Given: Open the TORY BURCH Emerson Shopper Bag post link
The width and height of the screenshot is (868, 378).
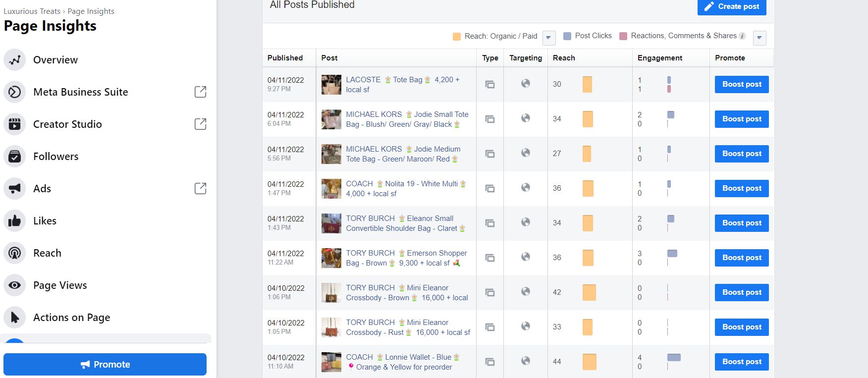Looking at the screenshot, I should [406, 258].
